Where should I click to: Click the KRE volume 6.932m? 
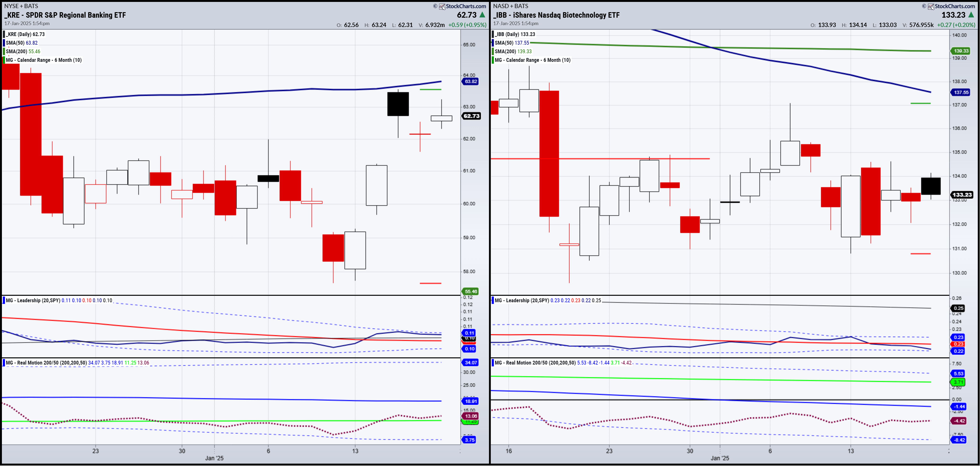(435, 25)
